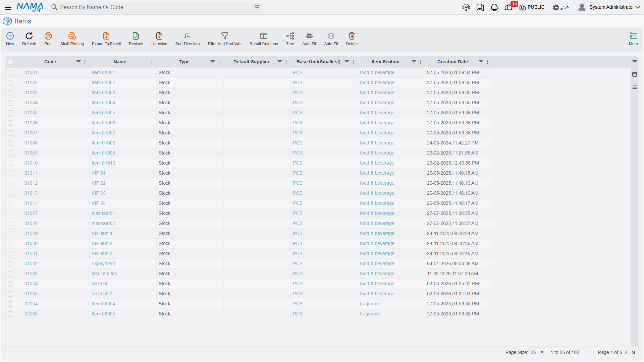The image size is (644, 362).
Task: Switch language to Arabic
Action: [x=561, y=7]
